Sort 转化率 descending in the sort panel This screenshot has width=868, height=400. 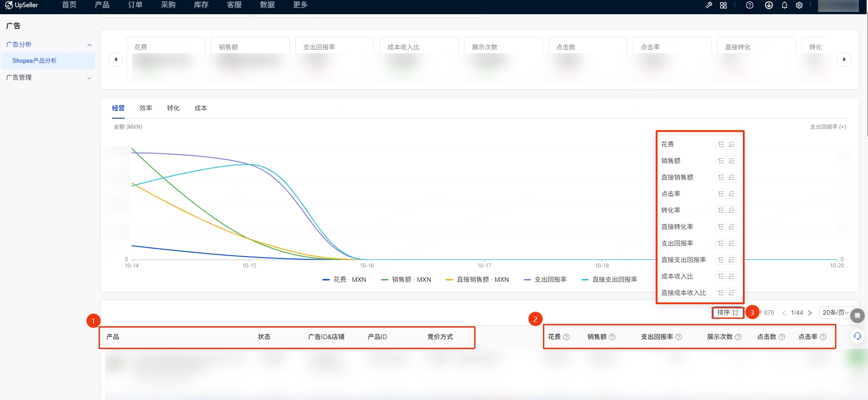tap(731, 210)
